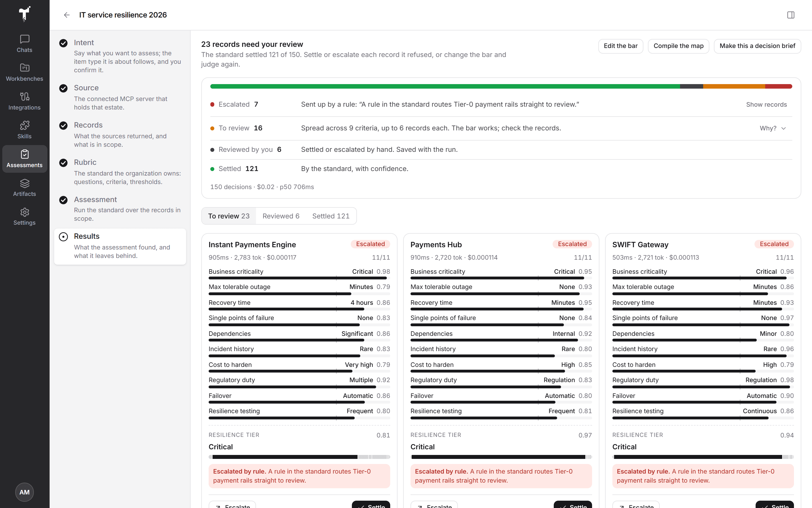This screenshot has height=508, width=812.
Task: Open the Rubric step description
Action: [x=127, y=178]
